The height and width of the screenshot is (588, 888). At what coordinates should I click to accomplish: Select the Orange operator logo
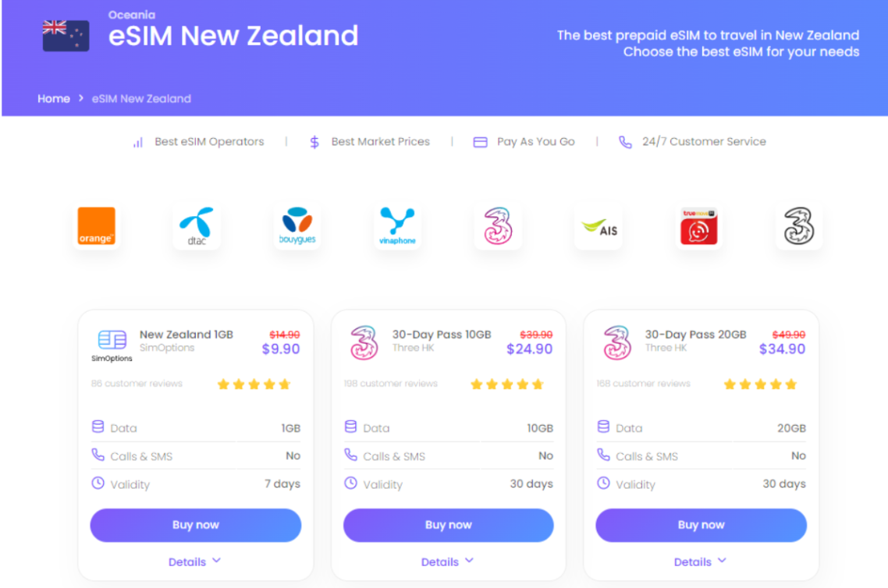pyautogui.click(x=96, y=226)
